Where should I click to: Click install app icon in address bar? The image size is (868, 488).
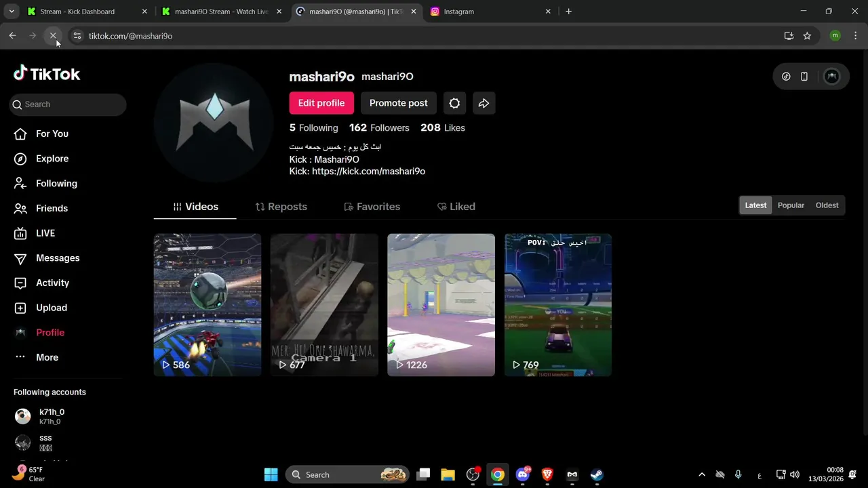[789, 36]
